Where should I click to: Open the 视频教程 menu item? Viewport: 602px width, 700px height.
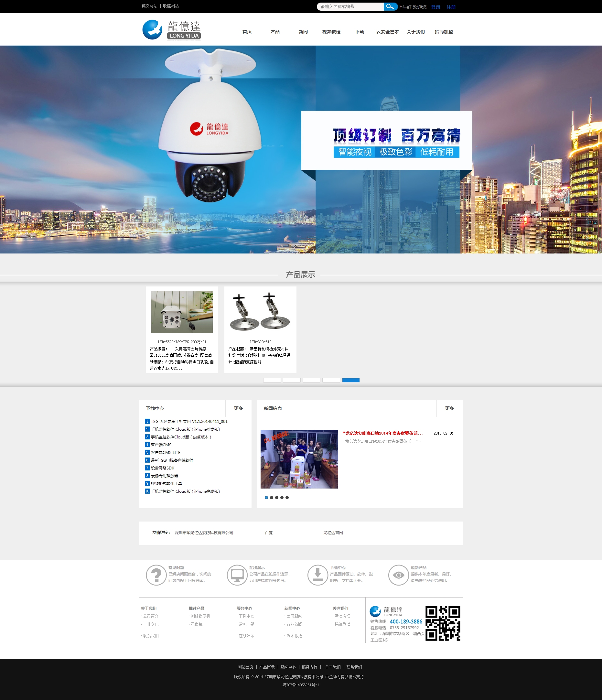pyautogui.click(x=331, y=32)
